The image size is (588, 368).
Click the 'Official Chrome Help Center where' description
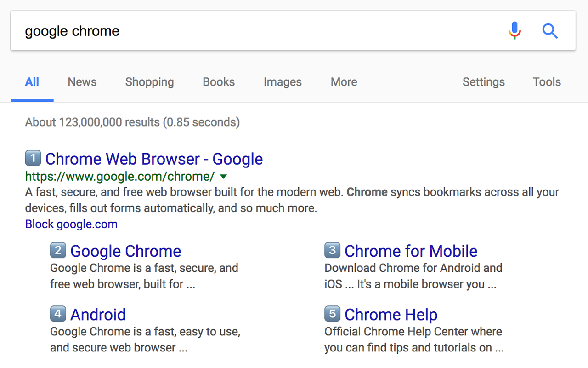(x=414, y=339)
